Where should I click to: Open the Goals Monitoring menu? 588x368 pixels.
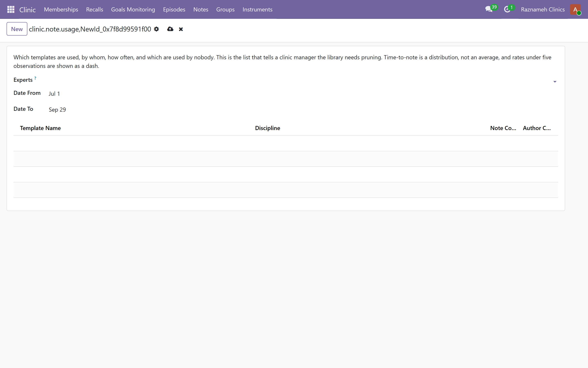coord(133,9)
